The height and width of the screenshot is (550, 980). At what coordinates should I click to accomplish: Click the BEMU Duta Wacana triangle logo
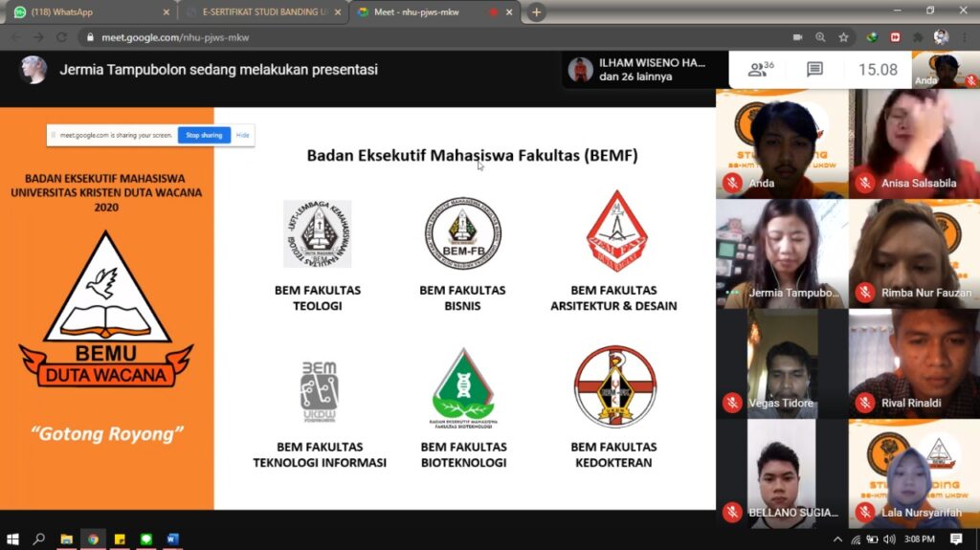tap(106, 309)
